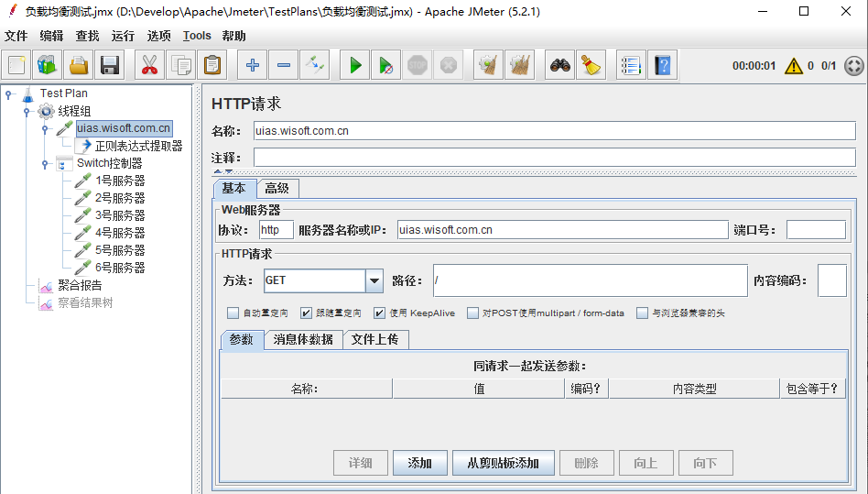Click the Paste clipboard icon

click(x=212, y=65)
